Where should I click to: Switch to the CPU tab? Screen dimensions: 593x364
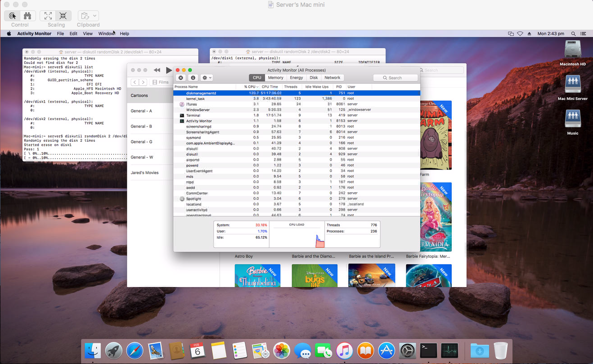[257, 78]
